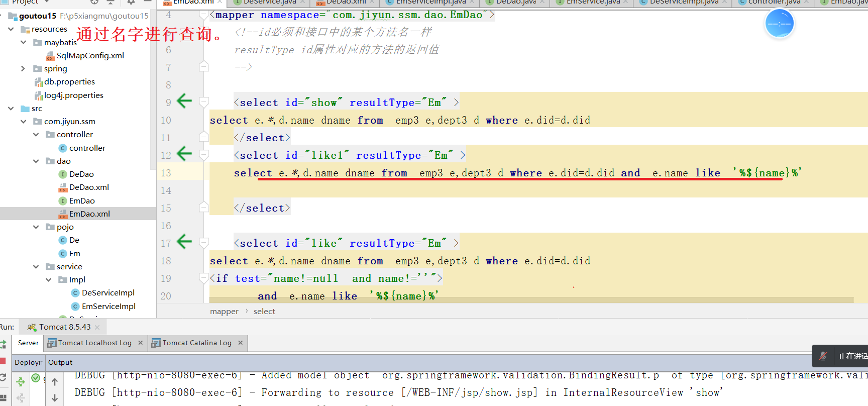Screen dimensions: 868x406
Task: Click line number 13 in the gutter
Action: (x=166, y=173)
